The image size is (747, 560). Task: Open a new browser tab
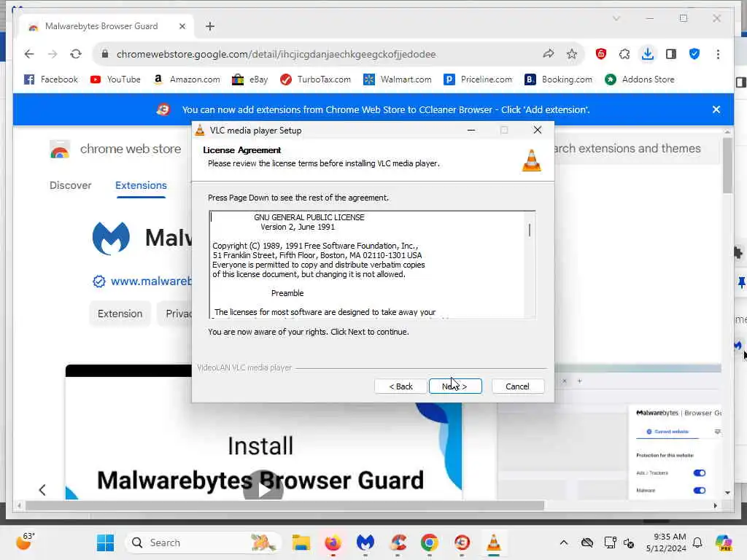click(210, 26)
